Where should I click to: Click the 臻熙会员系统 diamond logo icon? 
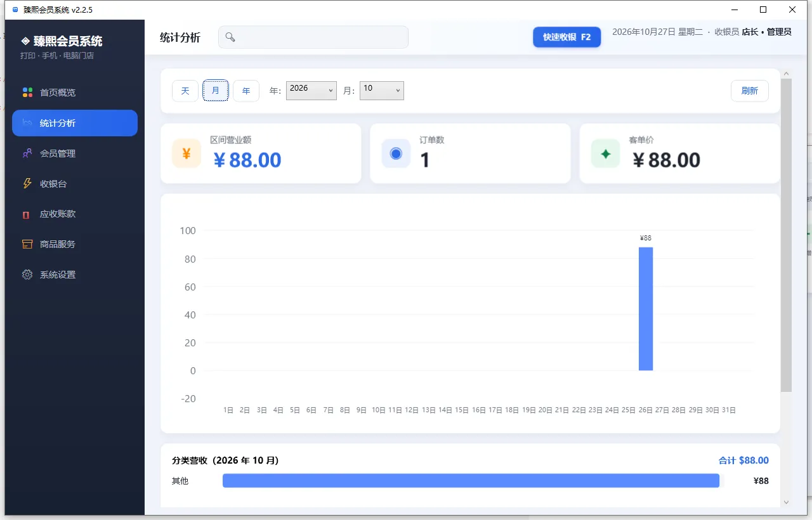tap(25, 41)
